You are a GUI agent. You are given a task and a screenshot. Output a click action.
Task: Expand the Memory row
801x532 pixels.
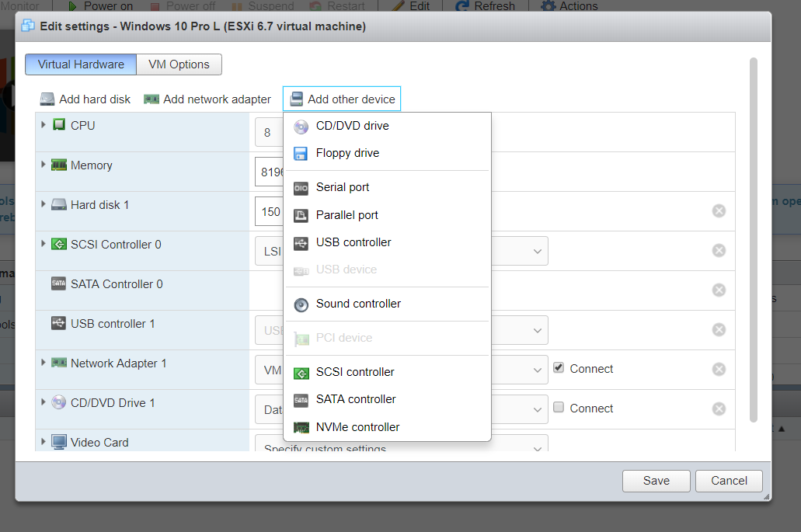(44, 165)
